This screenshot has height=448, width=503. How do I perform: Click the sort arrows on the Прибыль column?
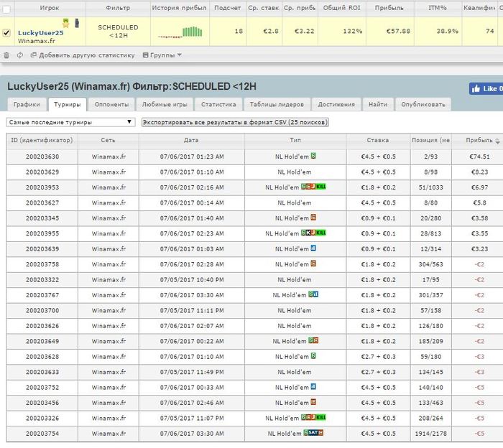[497, 141]
